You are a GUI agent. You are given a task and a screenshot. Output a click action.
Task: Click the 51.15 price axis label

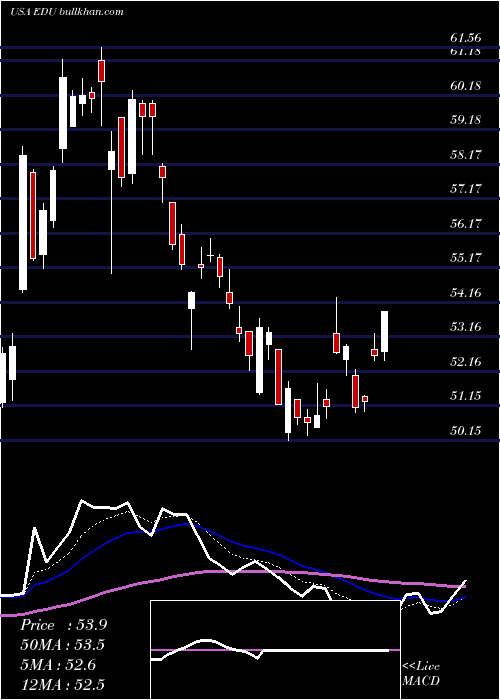coord(466,396)
